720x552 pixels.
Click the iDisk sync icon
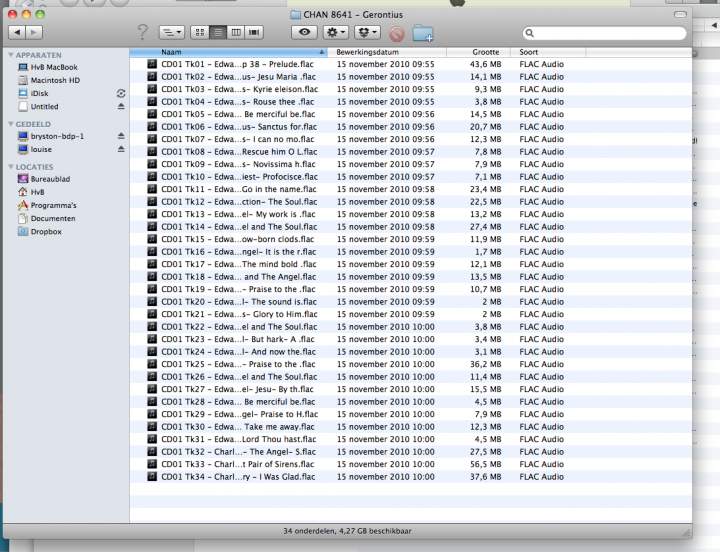(x=121, y=92)
